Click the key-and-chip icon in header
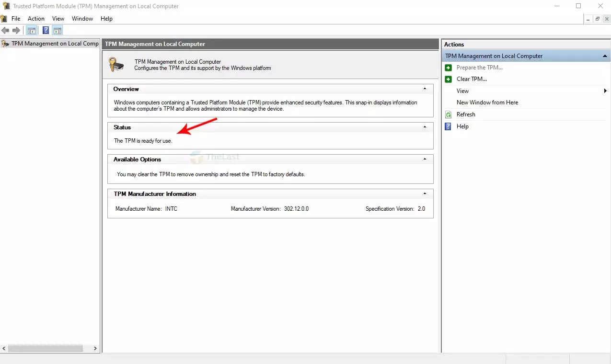Screen dimensions: 611x364 [116, 64]
